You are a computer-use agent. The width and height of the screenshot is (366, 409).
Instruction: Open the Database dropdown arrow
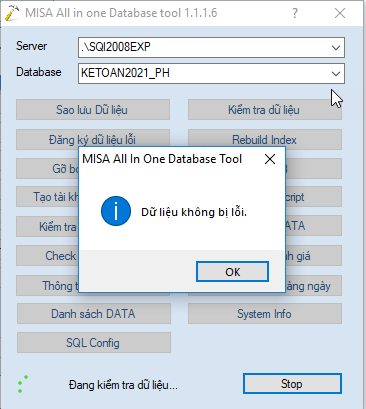click(x=336, y=73)
